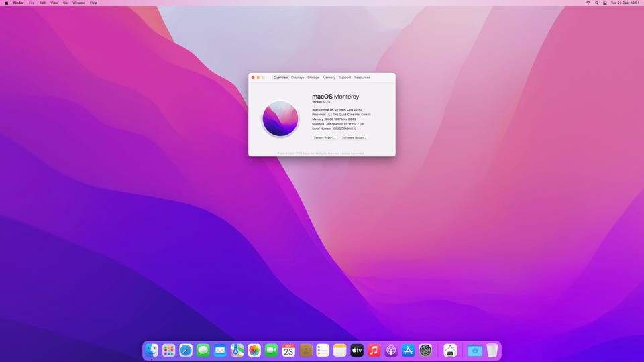
Task: Launch Messages from the Dock
Action: coord(203,350)
